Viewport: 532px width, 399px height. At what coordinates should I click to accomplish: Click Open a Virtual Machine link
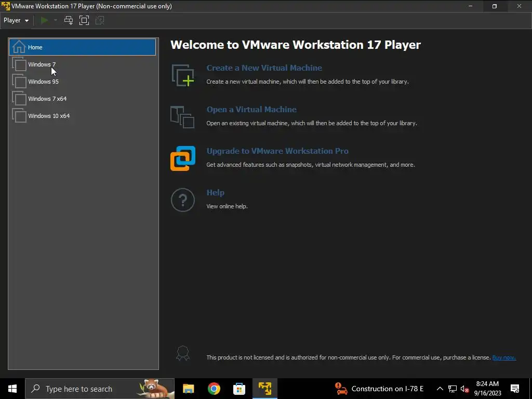click(x=251, y=110)
